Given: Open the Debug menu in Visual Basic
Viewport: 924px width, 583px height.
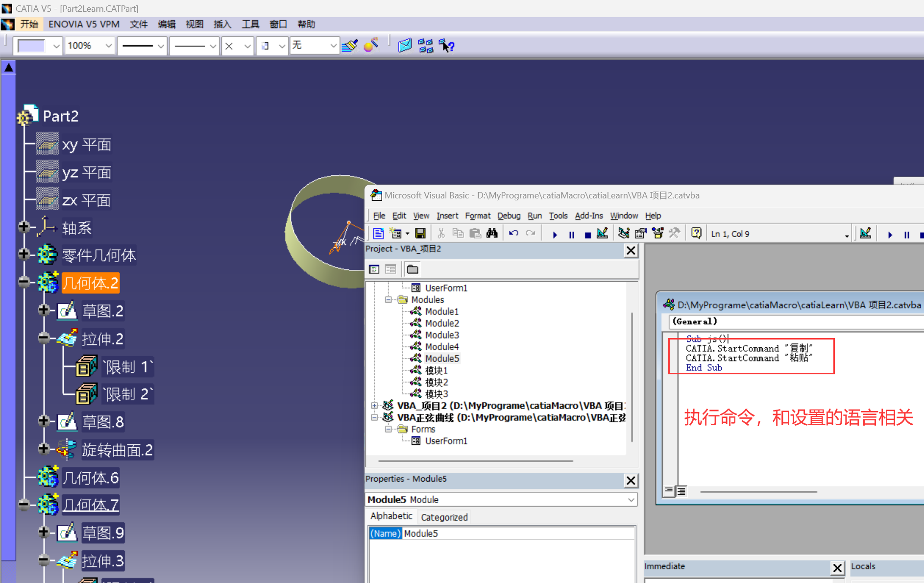Looking at the screenshot, I should (509, 216).
